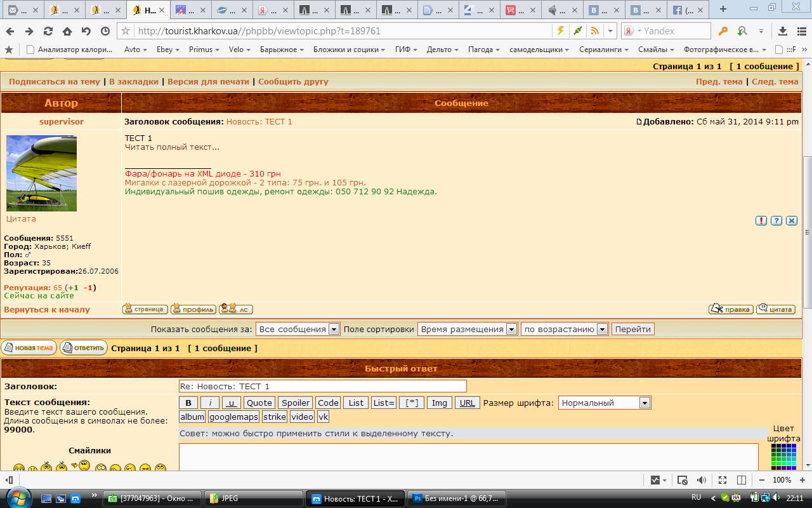Open the user's profile via профиль icon

click(x=193, y=309)
